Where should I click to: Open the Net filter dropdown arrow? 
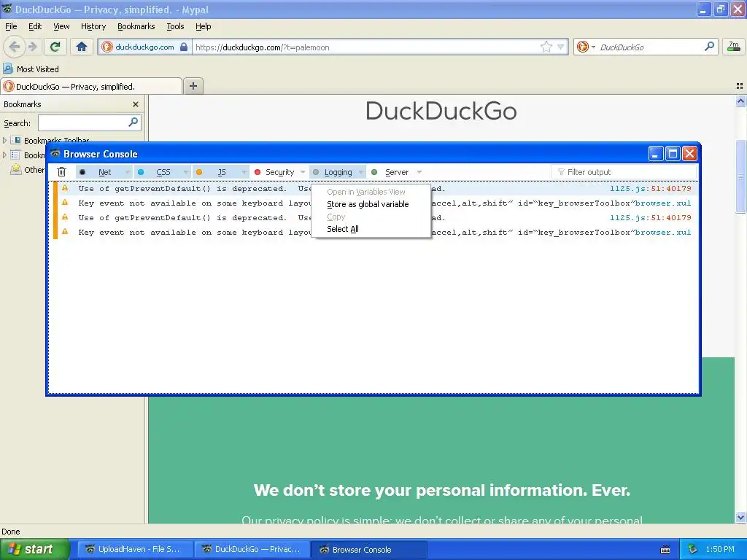click(127, 172)
